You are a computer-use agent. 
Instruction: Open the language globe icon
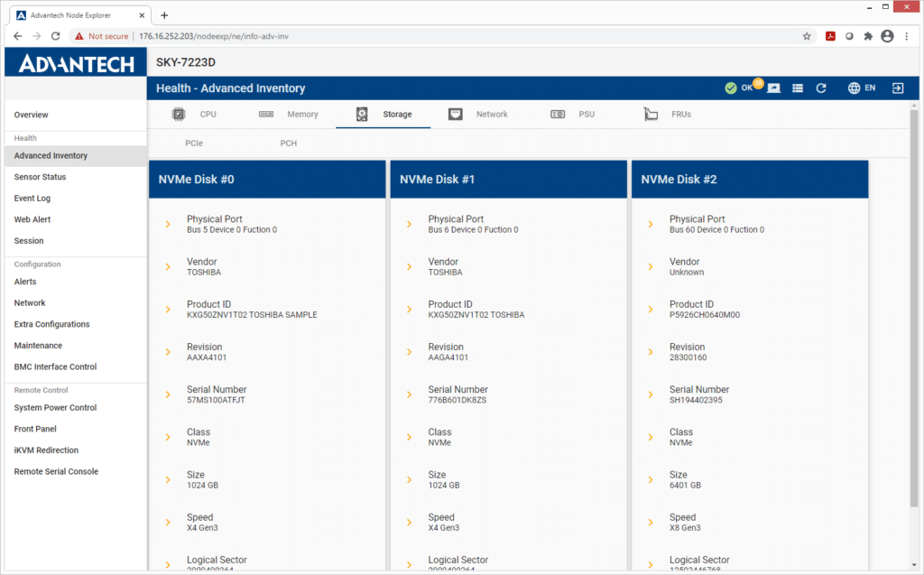(854, 88)
